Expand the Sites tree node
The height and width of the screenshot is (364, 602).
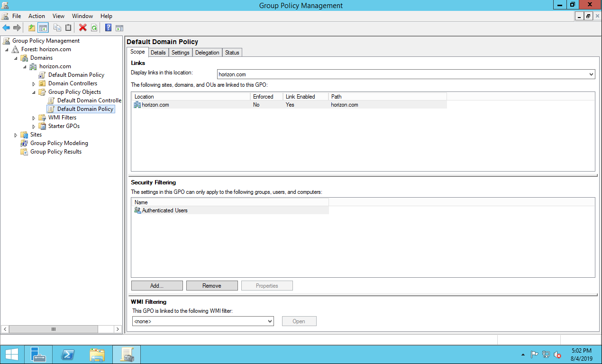coord(16,135)
